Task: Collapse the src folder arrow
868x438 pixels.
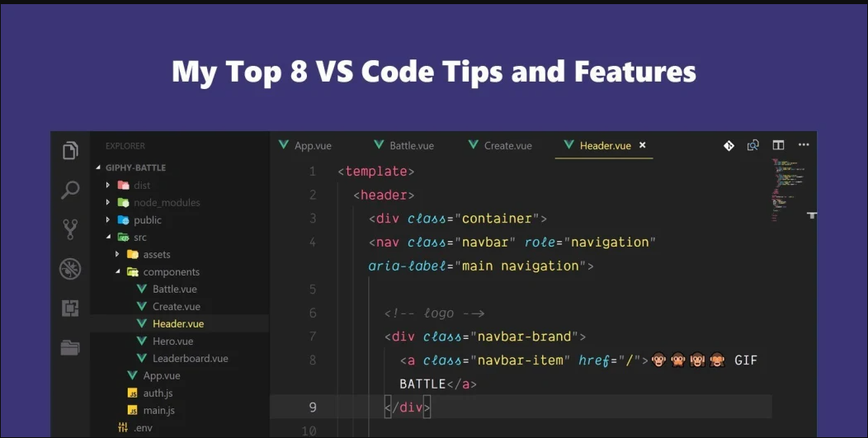Action: click(109, 237)
